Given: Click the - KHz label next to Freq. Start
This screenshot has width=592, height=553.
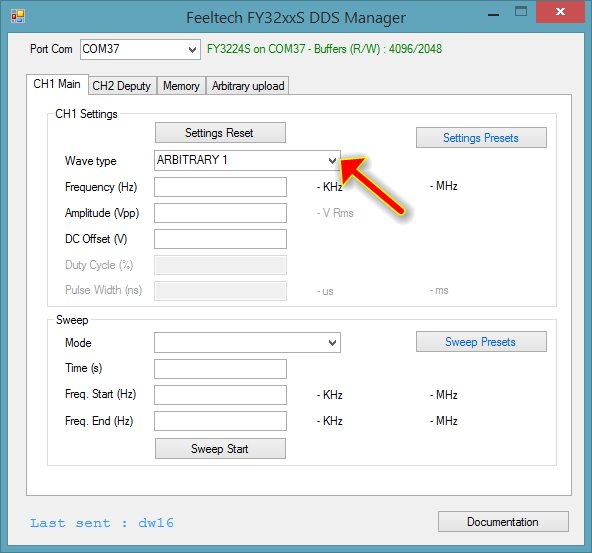Looking at the screenshot, I should pos(330,395).
